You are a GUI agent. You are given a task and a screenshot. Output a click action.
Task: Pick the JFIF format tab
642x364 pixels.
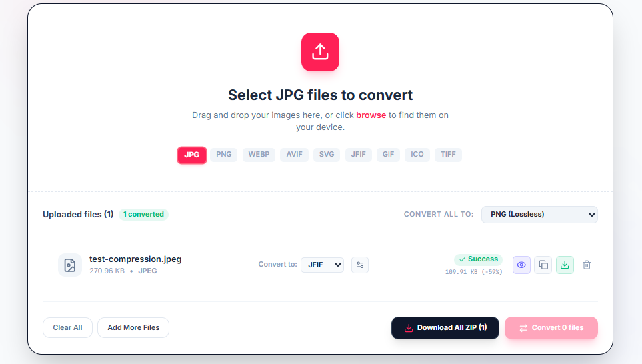358,155
